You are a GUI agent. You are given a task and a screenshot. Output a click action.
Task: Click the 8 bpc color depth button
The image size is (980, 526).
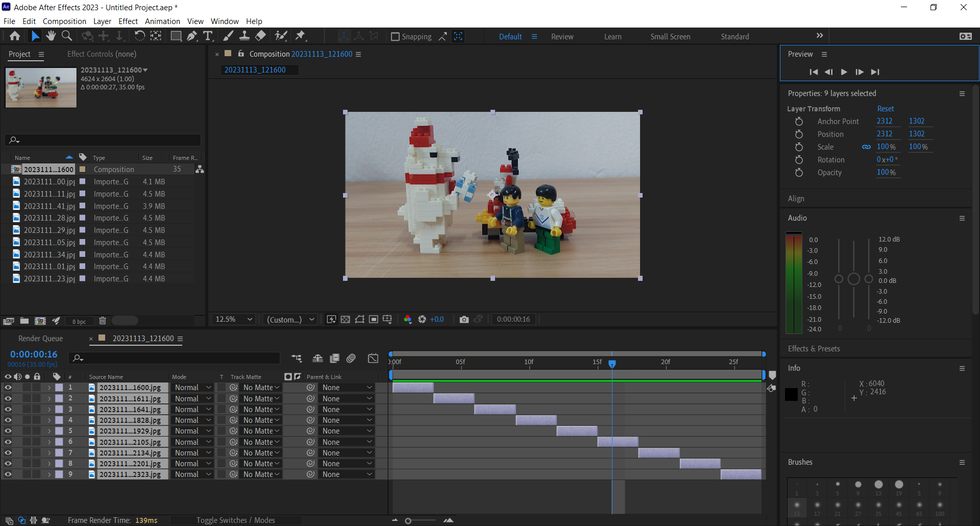pyautogui.click(x=79, y=321)
